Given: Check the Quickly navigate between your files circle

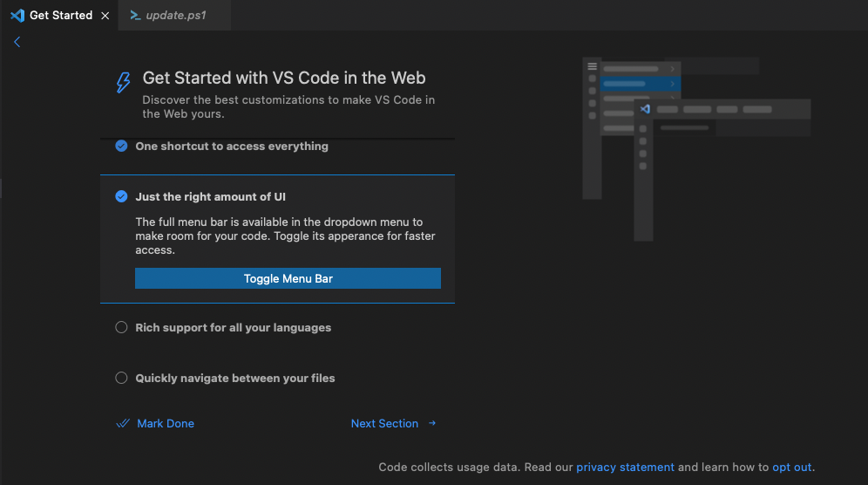Looking at the screenshot, I should click(121, 378).
